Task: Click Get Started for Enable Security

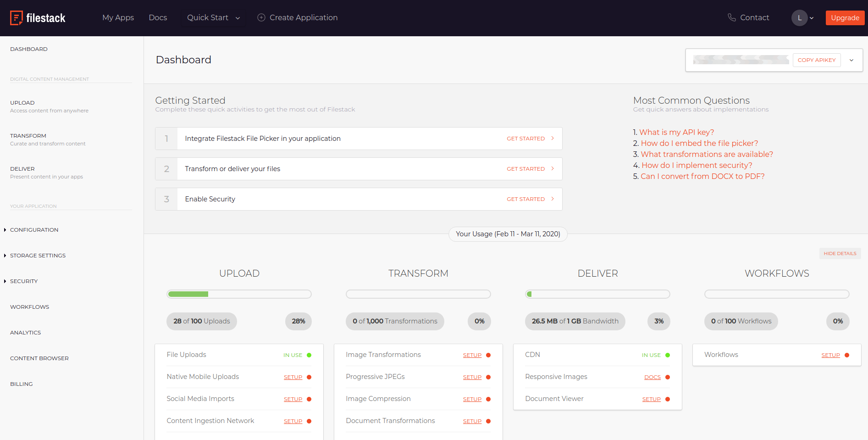Action: pyautogui.click(x=525, y=199)
